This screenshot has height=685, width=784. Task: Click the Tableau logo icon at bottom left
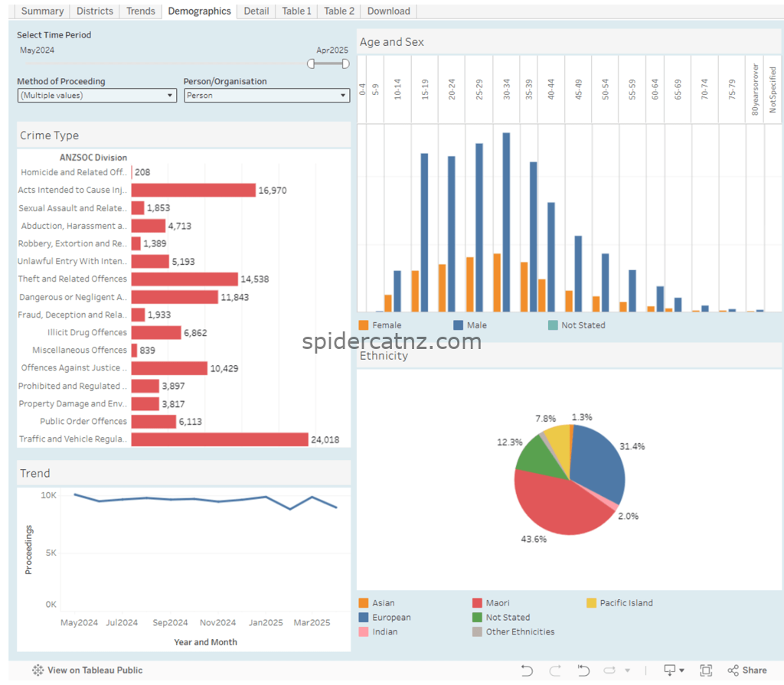[x=38, y=670]
